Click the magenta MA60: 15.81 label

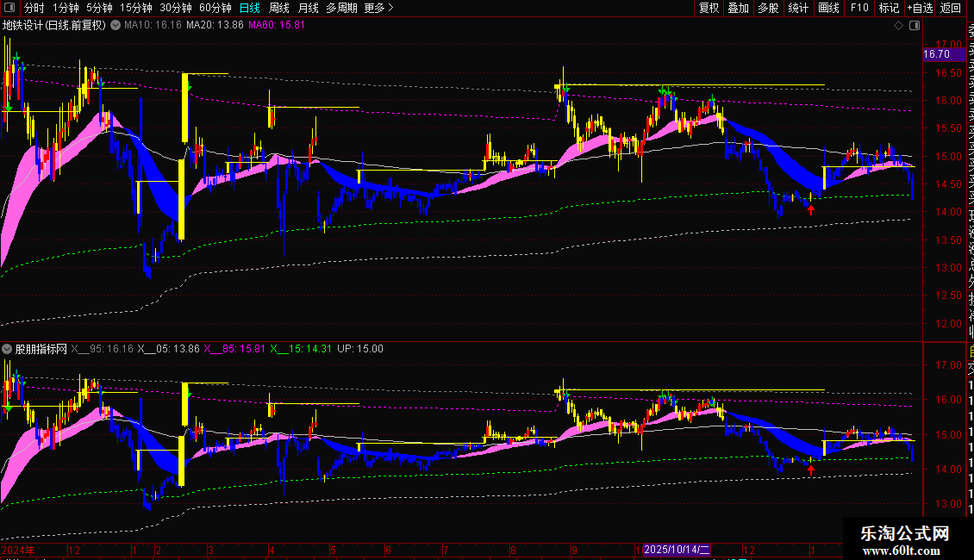(277, 26)
